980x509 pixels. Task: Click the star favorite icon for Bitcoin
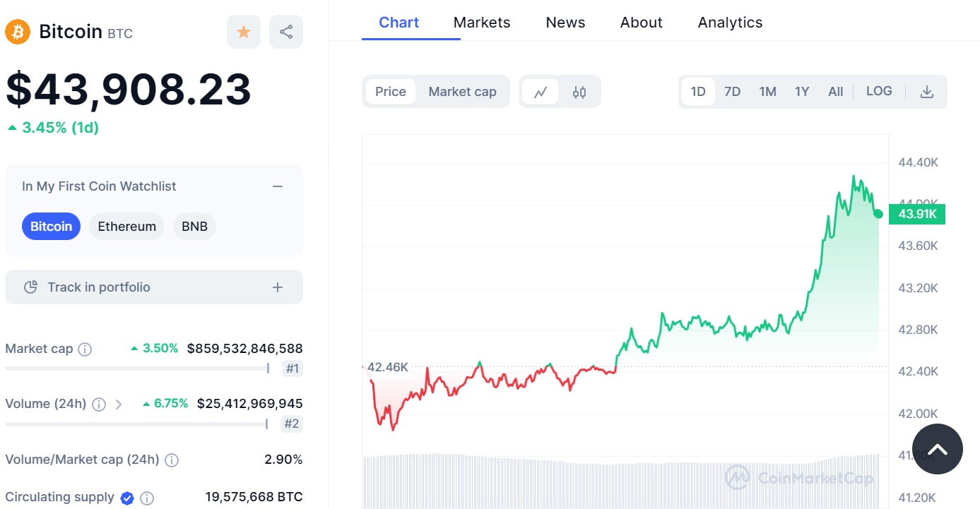pyautogui.click(x=244, y=32)
